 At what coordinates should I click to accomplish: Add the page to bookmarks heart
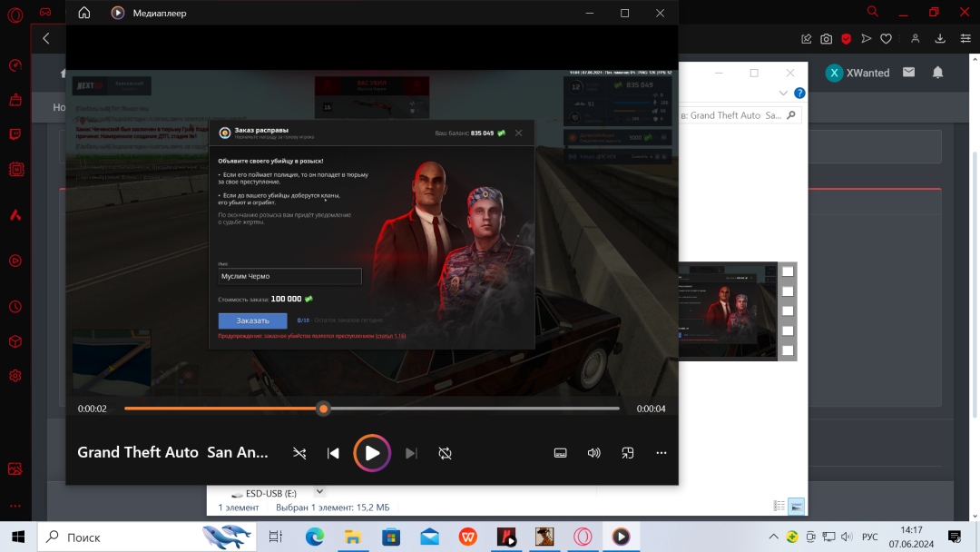(x=887, y=39)
